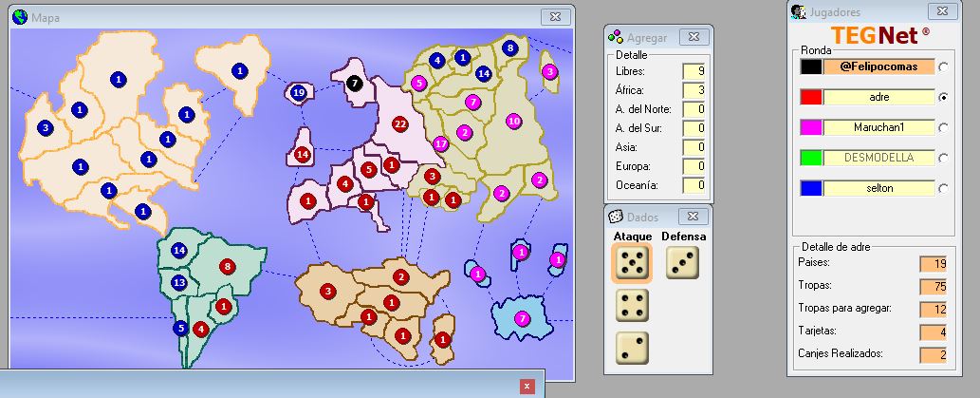
Task: Select the blue army token numbered 13
Action: click(x=179, y=283)
